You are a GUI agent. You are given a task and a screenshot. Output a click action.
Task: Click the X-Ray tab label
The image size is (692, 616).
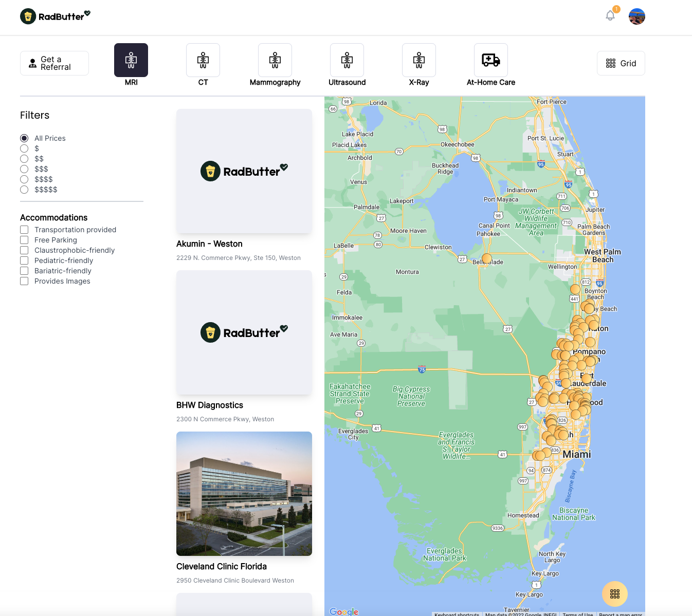pyautogui.click(x=419, y=82)
